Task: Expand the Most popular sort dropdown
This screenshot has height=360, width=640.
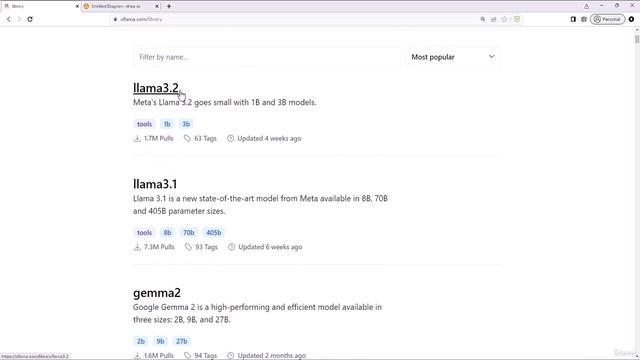Action: click(453, 57)
